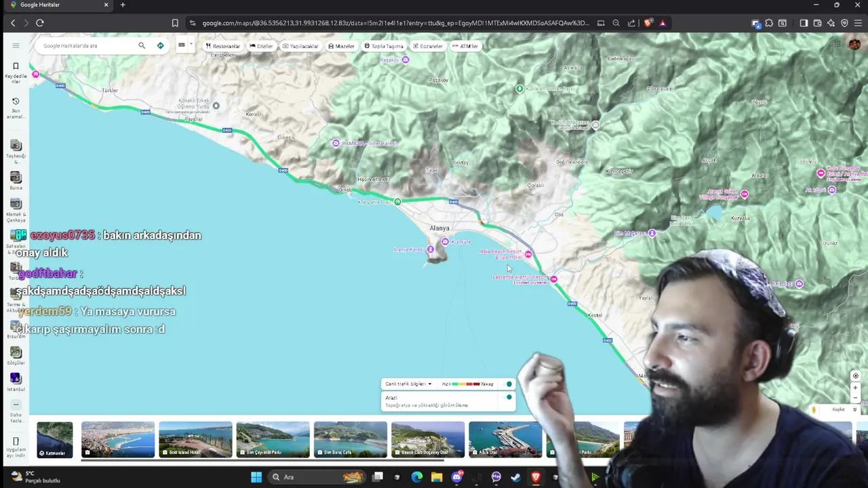Click Google apps grid icon
Image resolution: width=868 pixels, height=488 pixels.
(837, 45)
